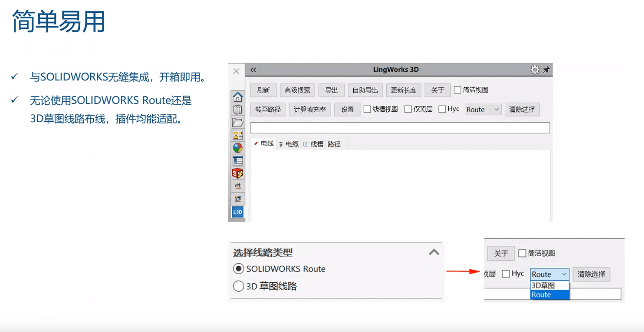Collapse the panel with the double-chevron icon
Screen dimensions: 644x332
point(253,70)
